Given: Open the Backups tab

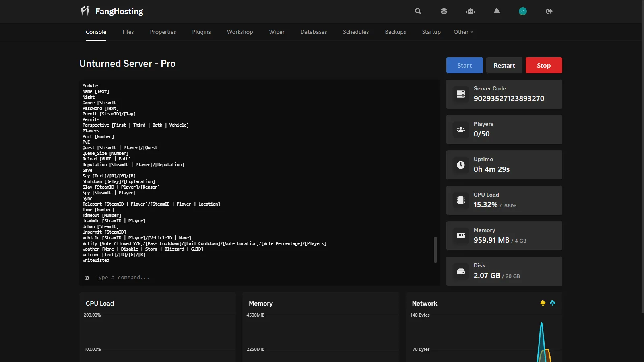Looking at the screenshot, I should pyautogui.click(x=395, y=32).
